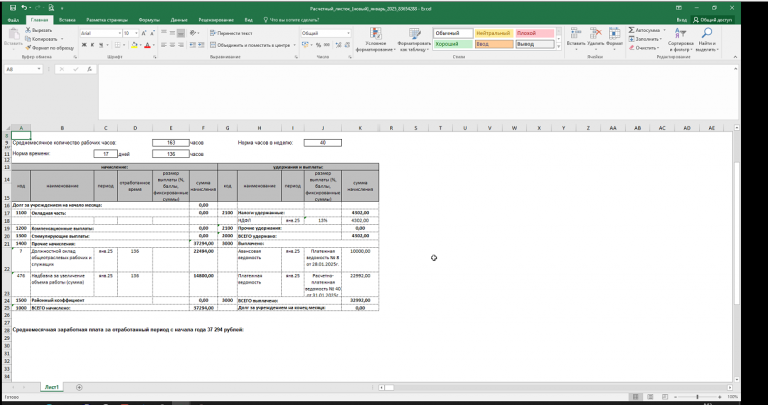Toggle italic formatting (К)
The width and height of the screenshot is (768, 405).
click(x=92, y=45)
